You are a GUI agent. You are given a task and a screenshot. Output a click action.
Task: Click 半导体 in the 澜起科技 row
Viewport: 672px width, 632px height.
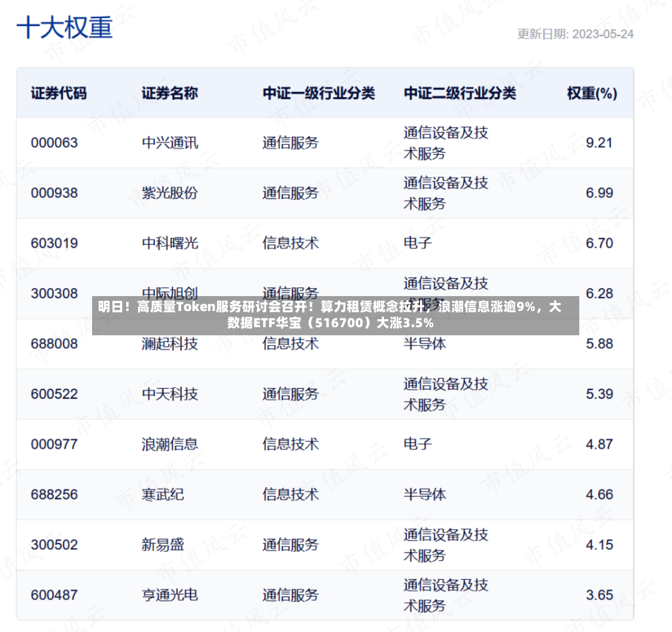click(425, 343)
